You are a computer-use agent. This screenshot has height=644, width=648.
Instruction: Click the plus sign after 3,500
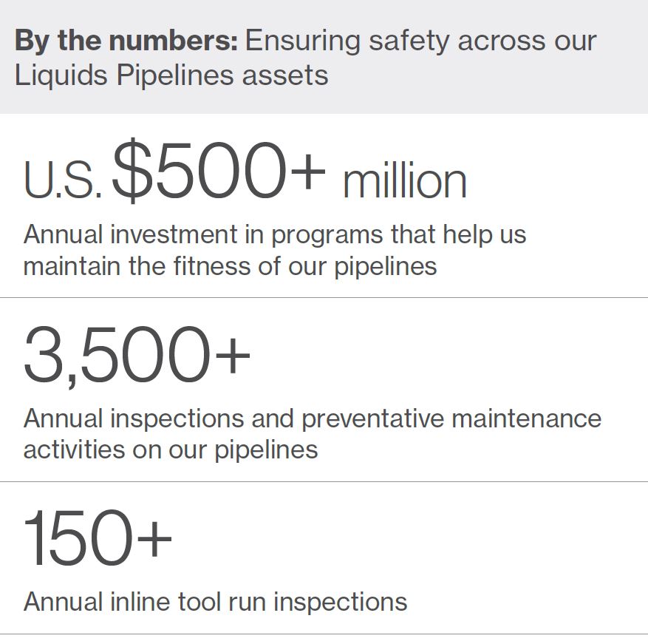233,356
